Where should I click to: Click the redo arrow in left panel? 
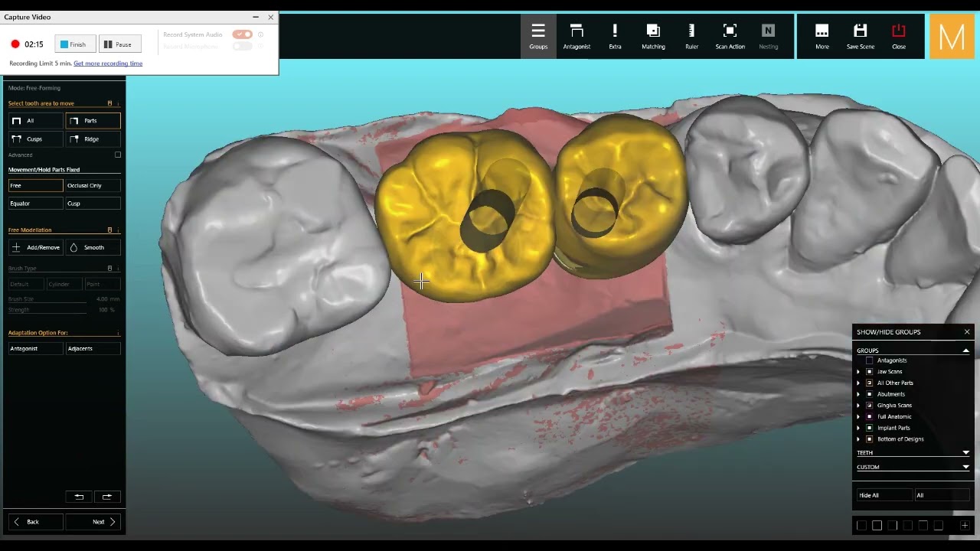click(x=106, y=497)
